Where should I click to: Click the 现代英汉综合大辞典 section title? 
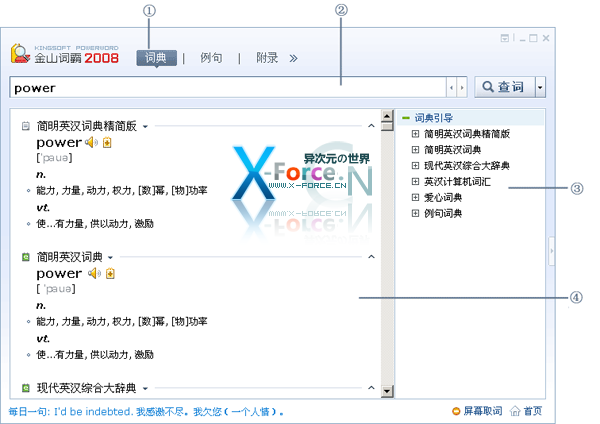click(x=86, y=388)
